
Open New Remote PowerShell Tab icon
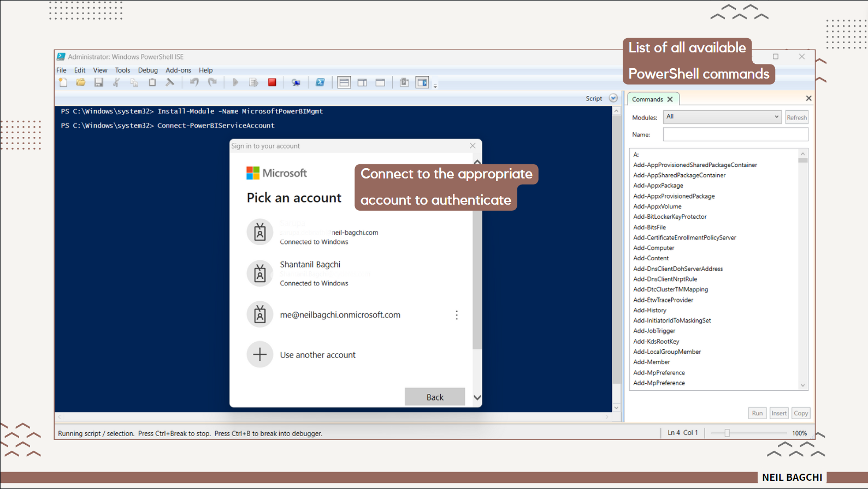pyautogui.click(x=296, y=82)
